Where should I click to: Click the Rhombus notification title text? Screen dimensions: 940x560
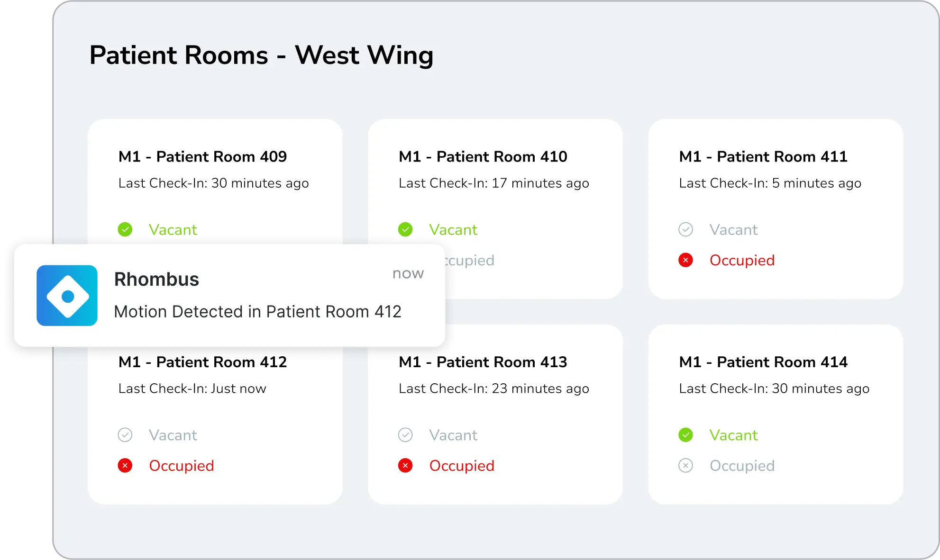point(156,280)
